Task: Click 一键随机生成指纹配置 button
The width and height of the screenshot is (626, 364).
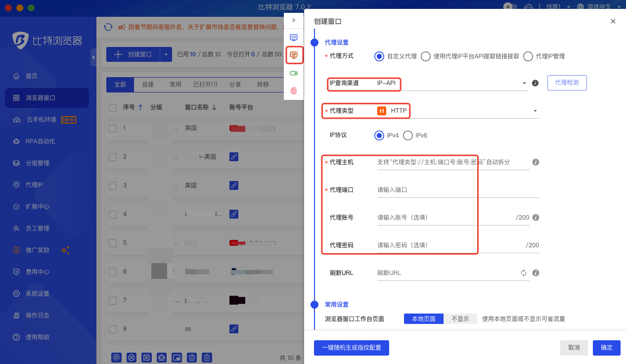Action: [x=352, y=348]
